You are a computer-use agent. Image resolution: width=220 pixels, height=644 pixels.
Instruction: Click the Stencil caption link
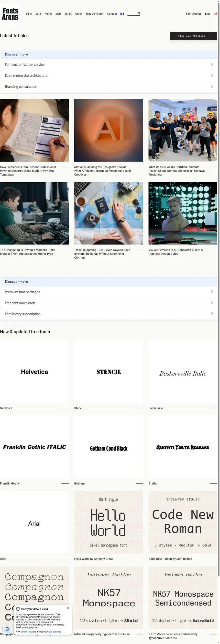click(x=79, y=408)
